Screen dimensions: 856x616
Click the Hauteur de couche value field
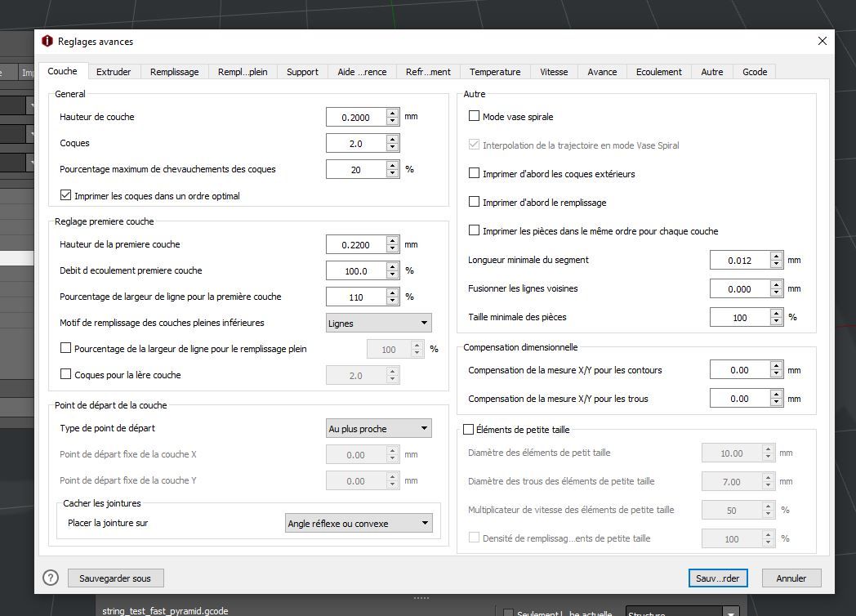pos(356,117)
